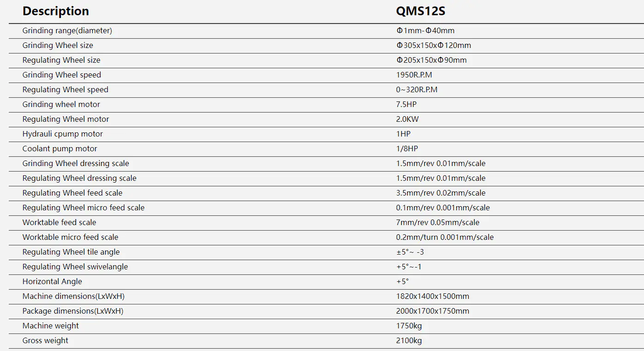The width and height of the screenshot is (644, 351).
Task: Click Regulating Wheel micro feed scale label
Action: pyautogui.click(x=83, y=208)
